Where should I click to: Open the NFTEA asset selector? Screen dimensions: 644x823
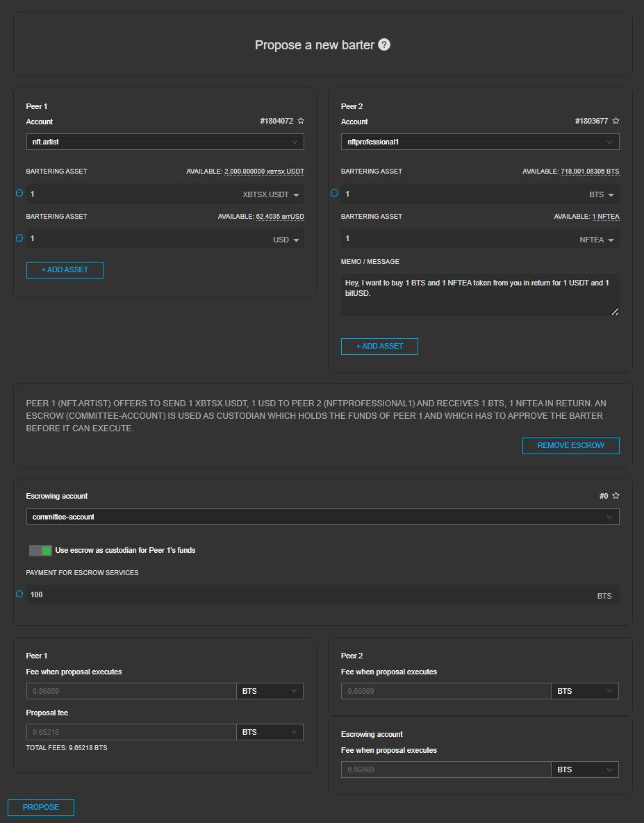597,240
